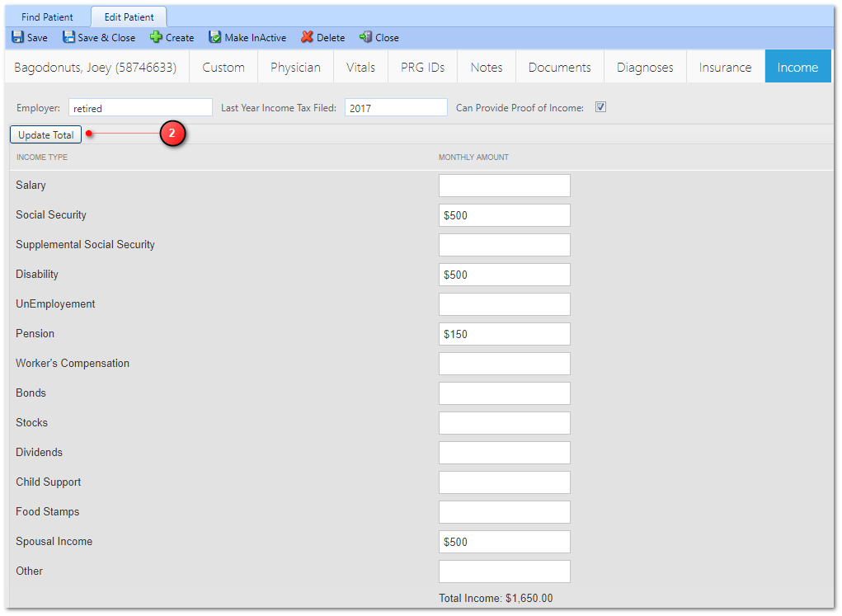Click the Update Total button

tap(45, 134)
